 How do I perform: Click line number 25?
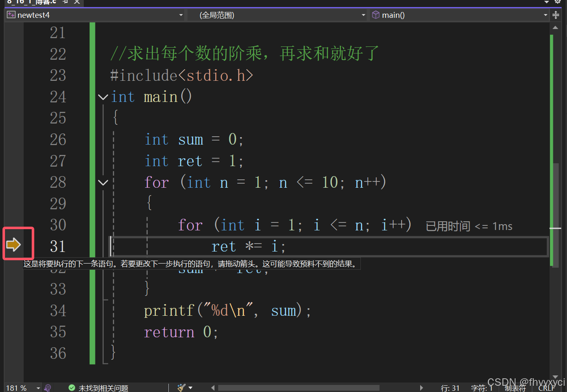(x=58, y=118)
